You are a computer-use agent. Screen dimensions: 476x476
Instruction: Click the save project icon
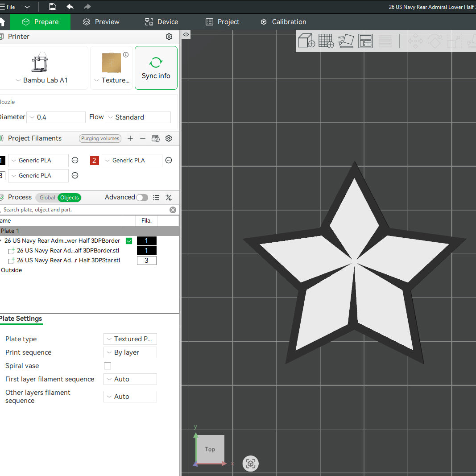pos(53,7)
